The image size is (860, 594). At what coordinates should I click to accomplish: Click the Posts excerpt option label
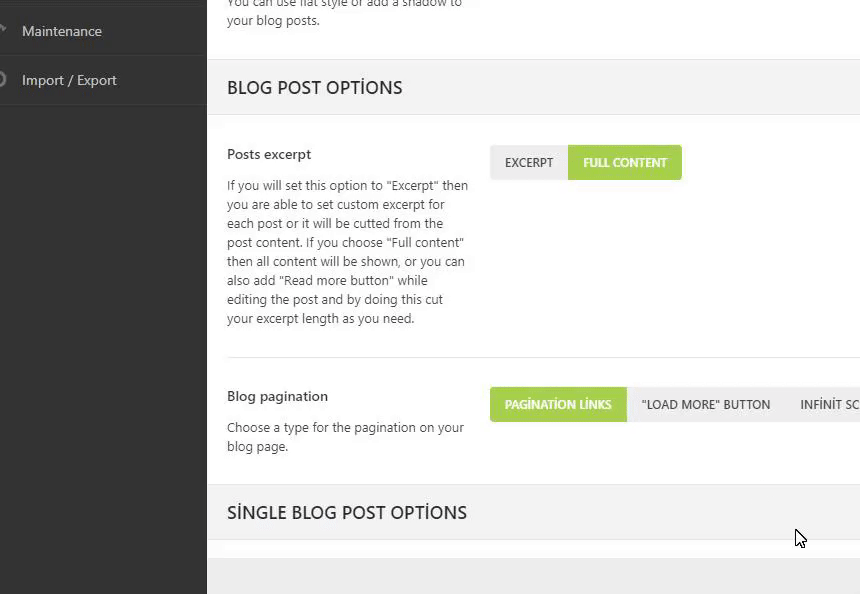point(269,154)
